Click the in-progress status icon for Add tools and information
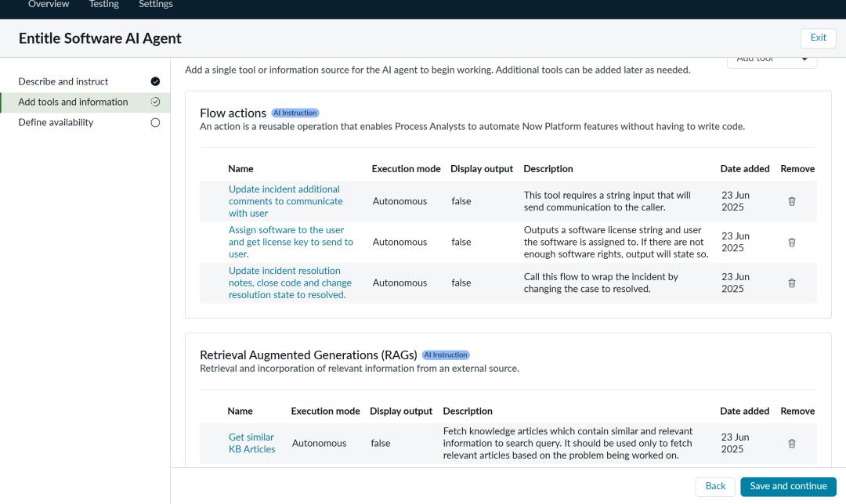 click(x=155, y=102)
